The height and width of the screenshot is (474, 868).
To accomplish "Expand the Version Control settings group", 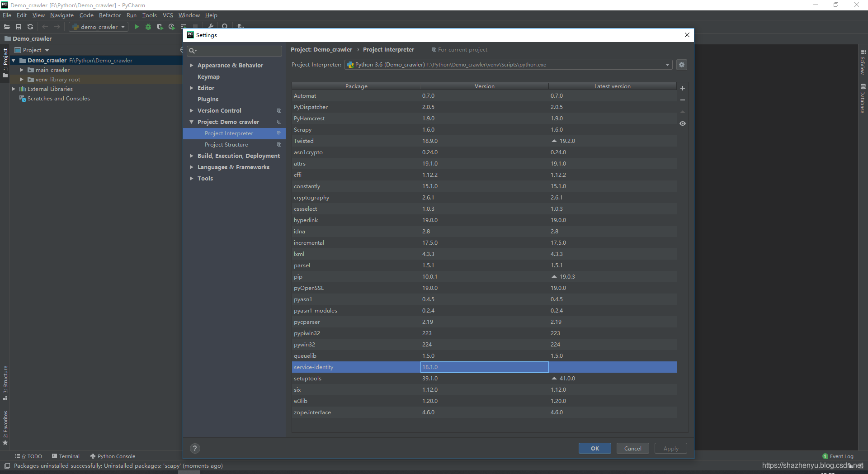I will tap(191, 111).
